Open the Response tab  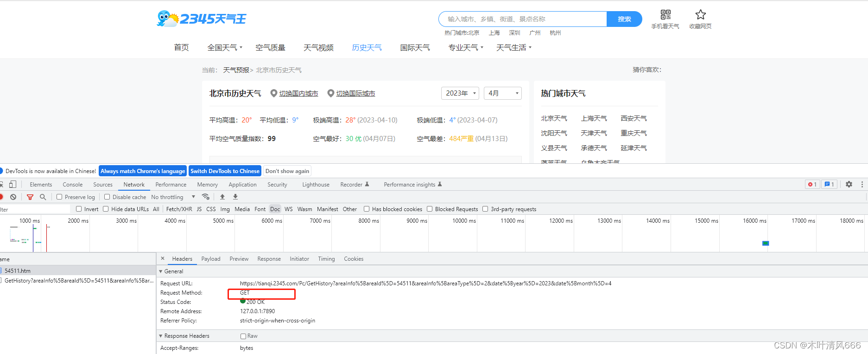(x=269, y=258)
